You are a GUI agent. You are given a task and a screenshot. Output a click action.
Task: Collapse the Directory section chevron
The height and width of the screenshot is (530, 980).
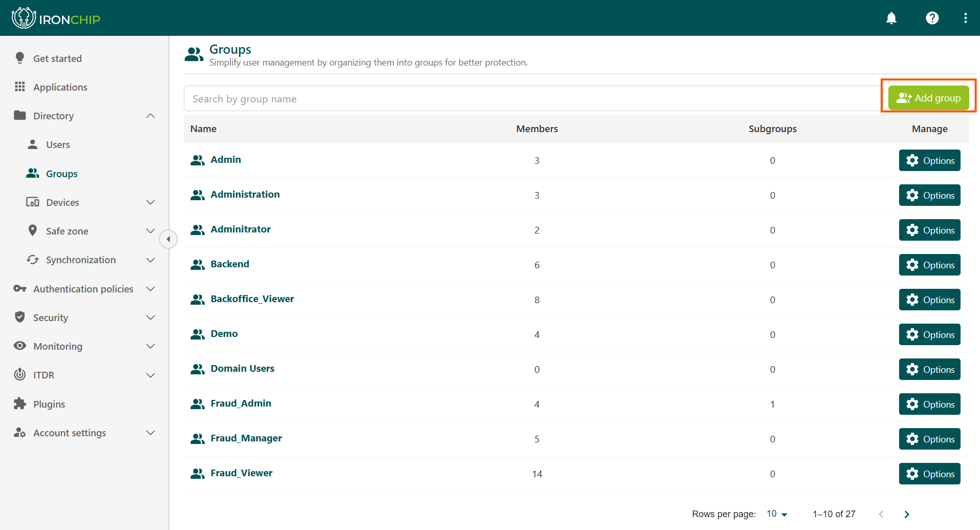point(151,116)
